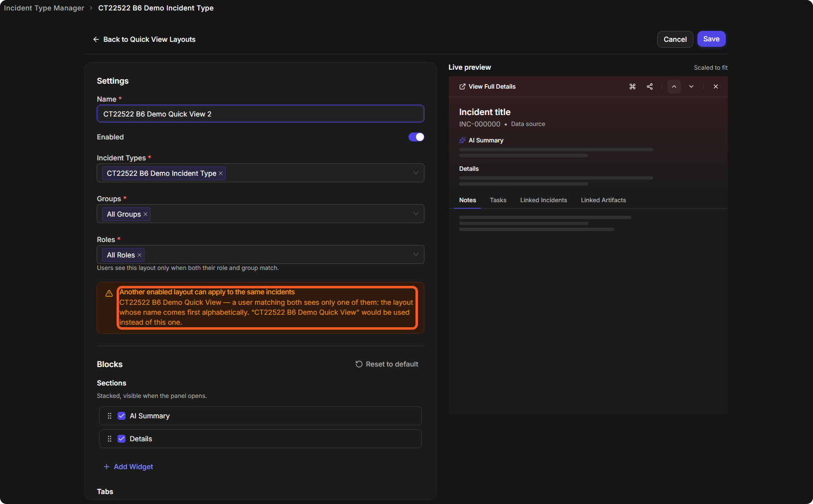Switch to the Notes tab in the preview

click(468, 200)
